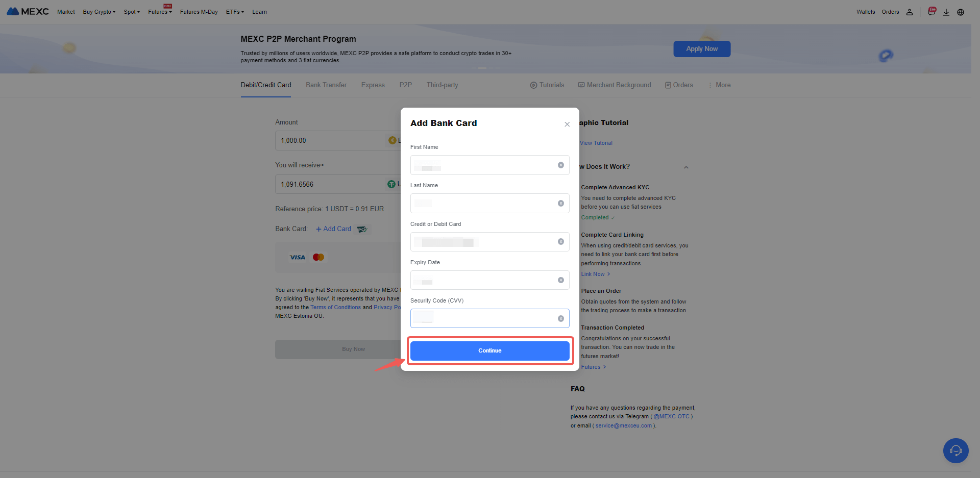Clear the Security Code CVV field
The height and width of the screenshot is (478, 980).
(x=560, y=319)
